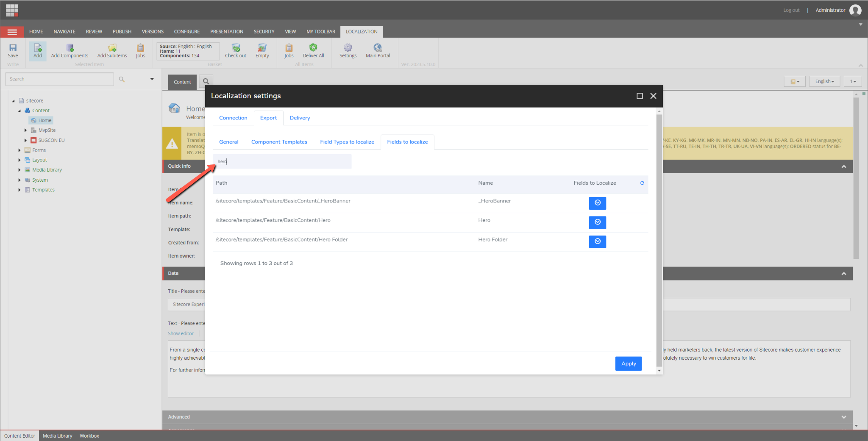Screen dimensions: 868x441
Task: Open the red hamburger menu button
Action: (12, 32)
